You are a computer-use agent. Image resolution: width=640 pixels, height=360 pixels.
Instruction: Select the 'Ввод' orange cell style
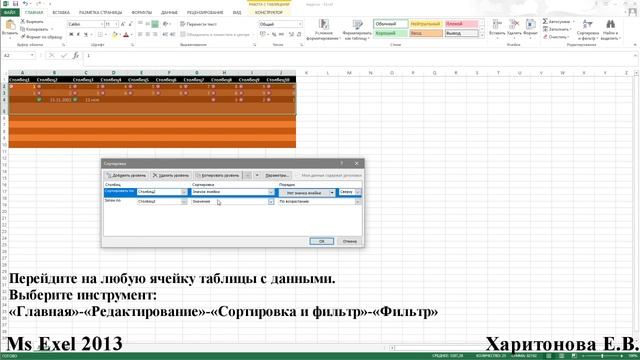426,33
